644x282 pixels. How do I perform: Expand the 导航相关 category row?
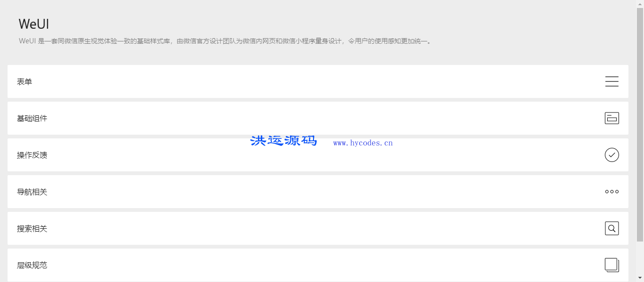pyautogui.click(x=318, y=192)
